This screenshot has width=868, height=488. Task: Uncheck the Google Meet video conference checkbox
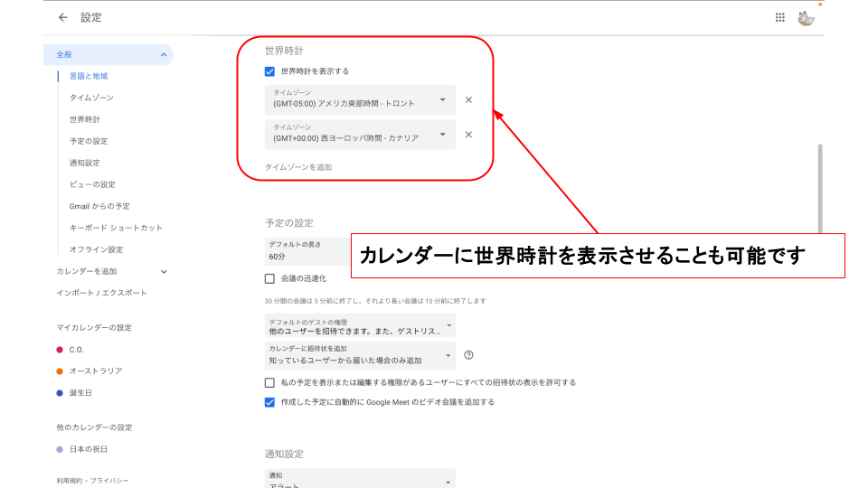[x=269, y=402]
